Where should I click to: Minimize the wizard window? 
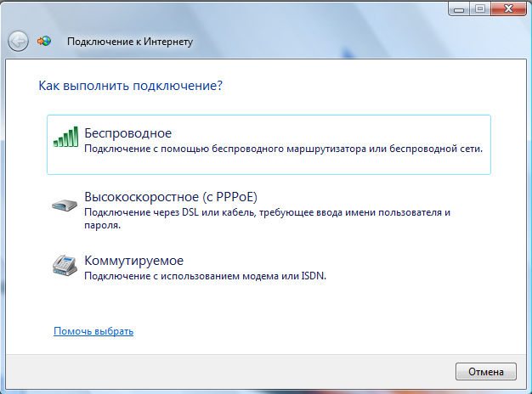coord(459,8)
